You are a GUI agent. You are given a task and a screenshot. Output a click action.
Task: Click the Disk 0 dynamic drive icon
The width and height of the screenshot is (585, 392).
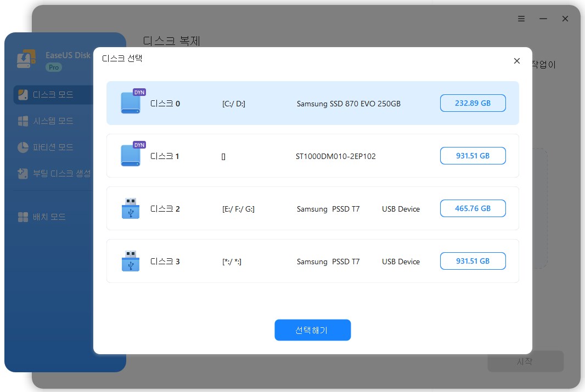coord(131,103)
